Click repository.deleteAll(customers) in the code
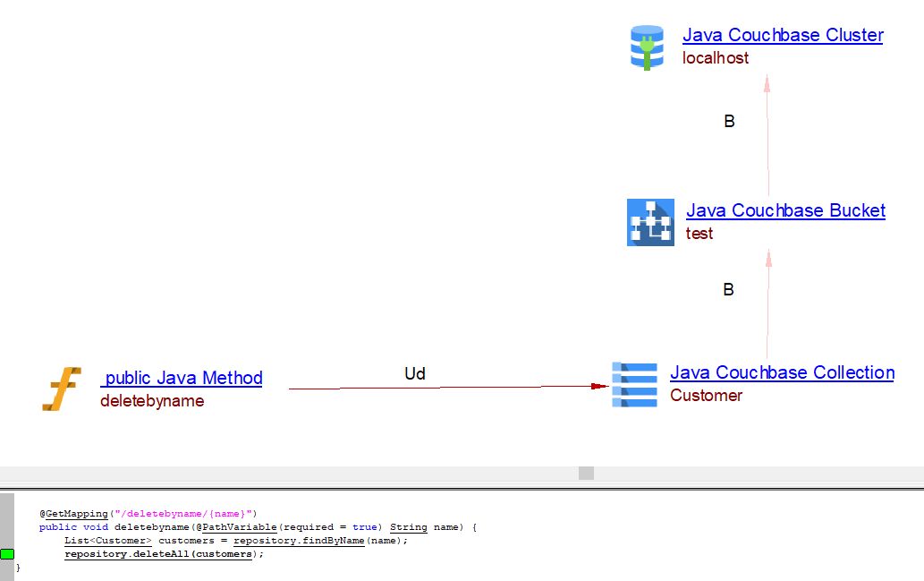The width and height of the screenshot is (924, 581). [x=164, y=554]
